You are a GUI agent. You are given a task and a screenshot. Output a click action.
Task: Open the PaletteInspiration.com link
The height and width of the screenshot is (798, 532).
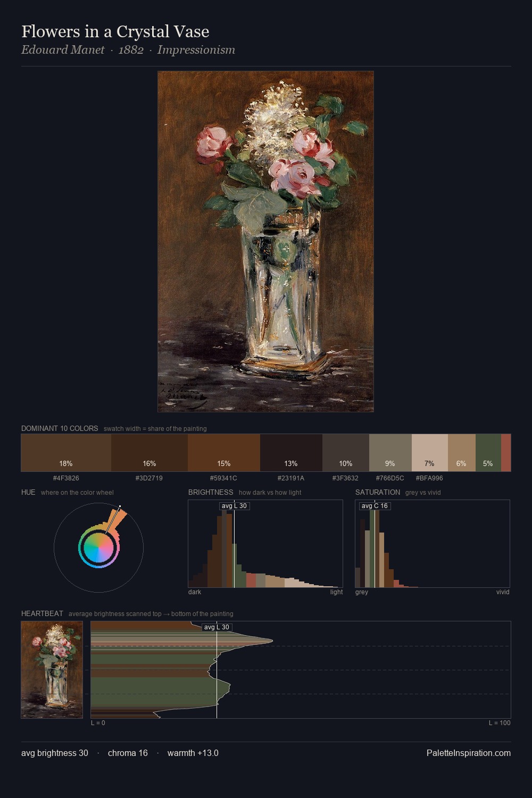pos(469,753)
